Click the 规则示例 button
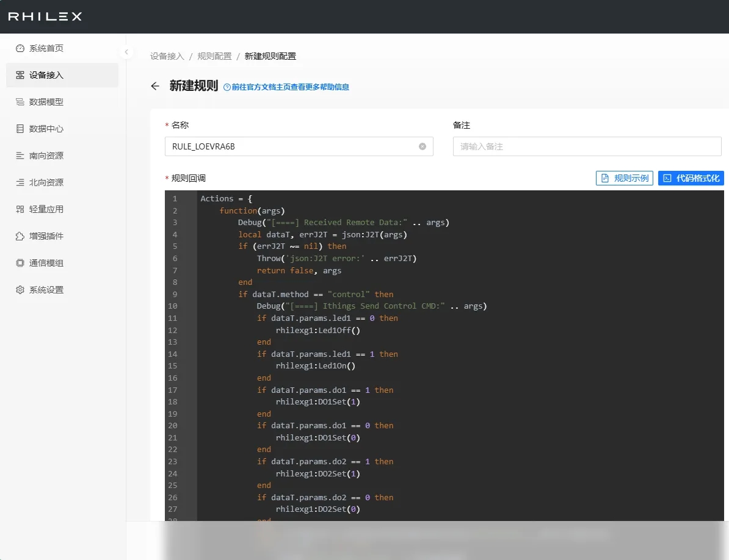This screenshot has width=729, height=560. (625, 178)
